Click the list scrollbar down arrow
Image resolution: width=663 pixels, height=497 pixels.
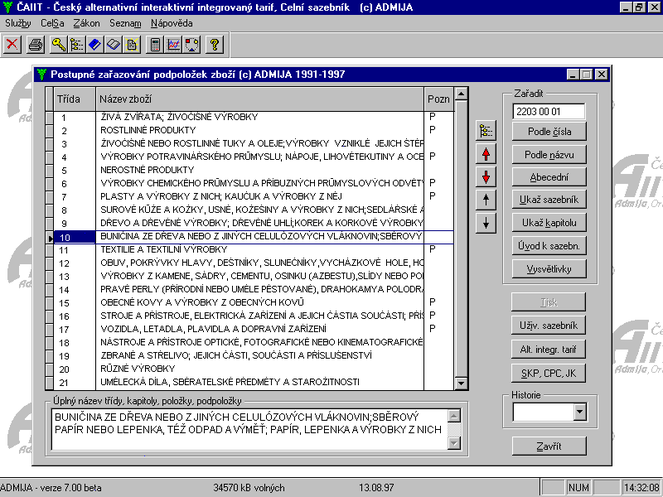click(461, 382)
